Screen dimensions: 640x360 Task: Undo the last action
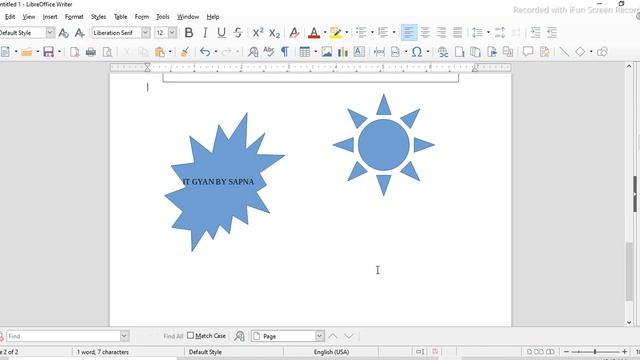pos(205,52)
